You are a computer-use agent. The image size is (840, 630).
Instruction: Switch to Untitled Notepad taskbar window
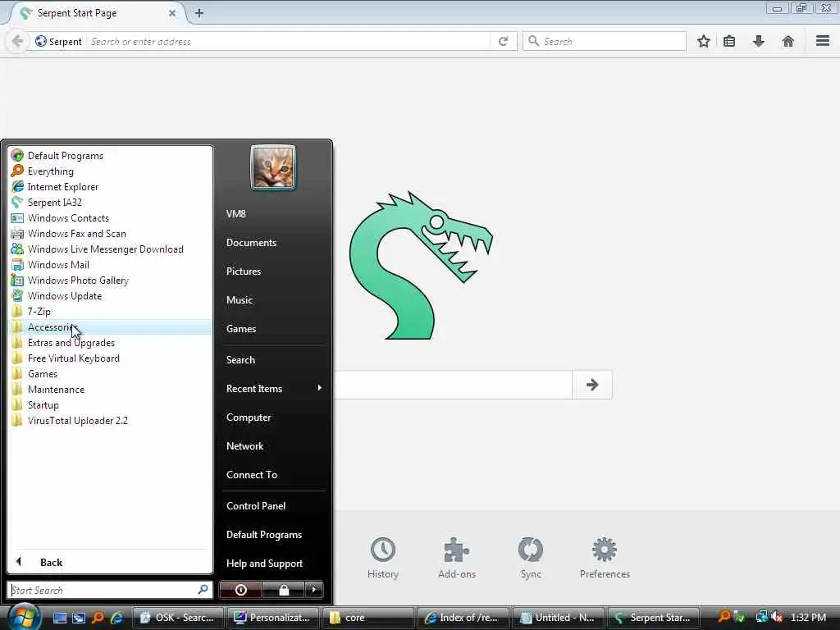559,618
